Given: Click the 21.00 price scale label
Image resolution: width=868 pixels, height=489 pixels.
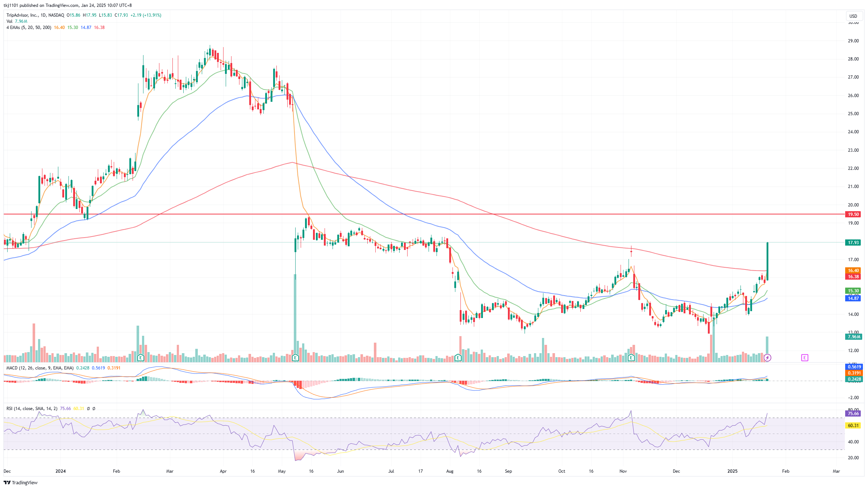Looking at the screenshot, I should click(x=853, y=187).
